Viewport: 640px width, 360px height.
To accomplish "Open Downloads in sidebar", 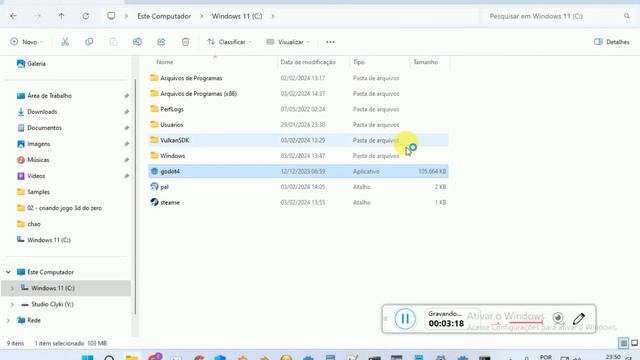I will tap(37, 112).
